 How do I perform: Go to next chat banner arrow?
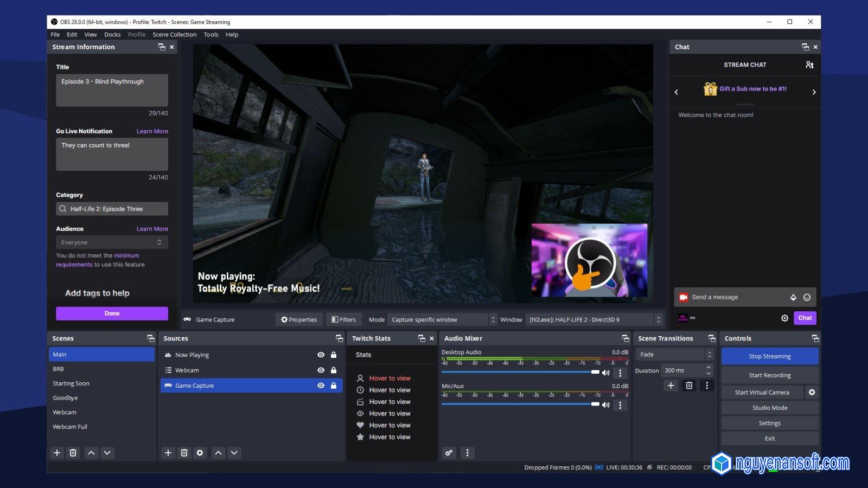click(x=814, y=92)
